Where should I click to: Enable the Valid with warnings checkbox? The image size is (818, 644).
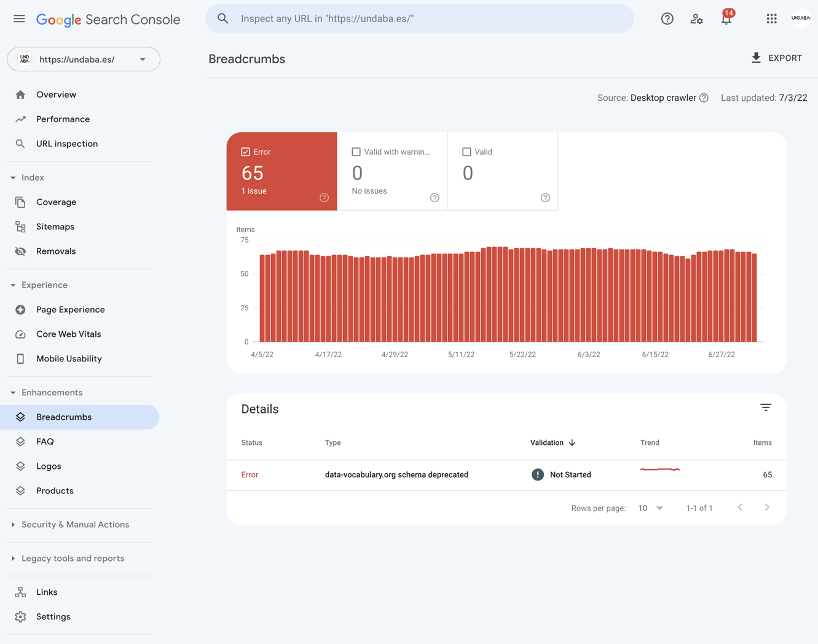356,152
